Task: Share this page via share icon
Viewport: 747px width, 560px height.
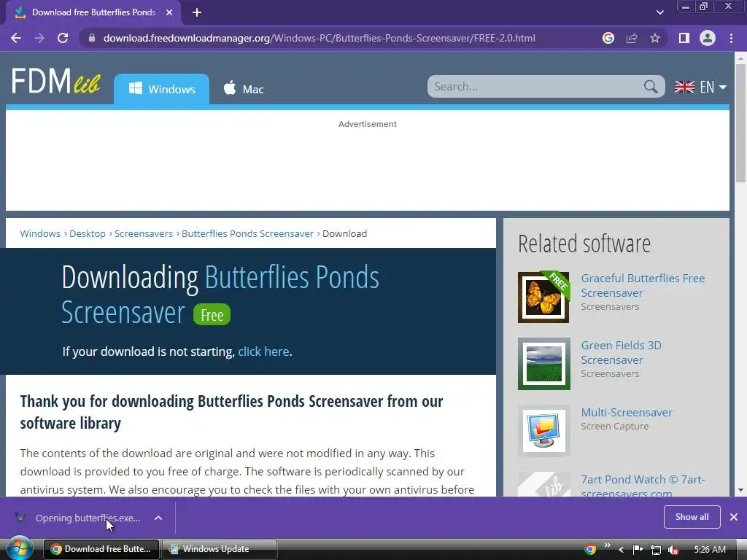Action: coord(632,38)
